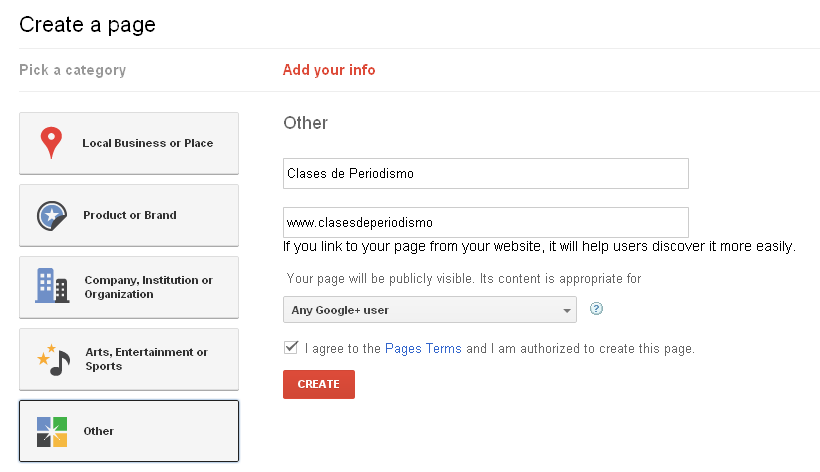Click the red map pin icon
Viewport: 820px width, 472px height.
point(51,143)
